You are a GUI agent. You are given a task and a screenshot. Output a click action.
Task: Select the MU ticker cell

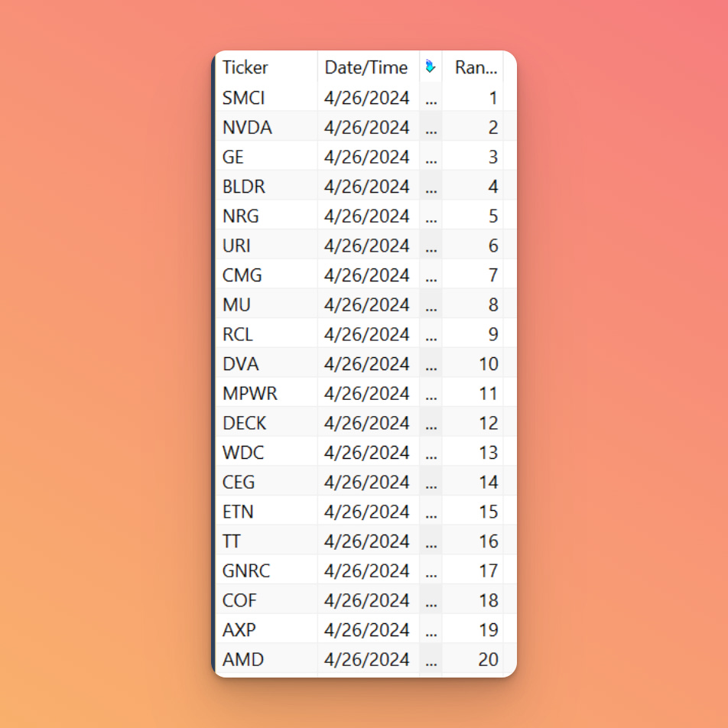[x=266, y=304]
